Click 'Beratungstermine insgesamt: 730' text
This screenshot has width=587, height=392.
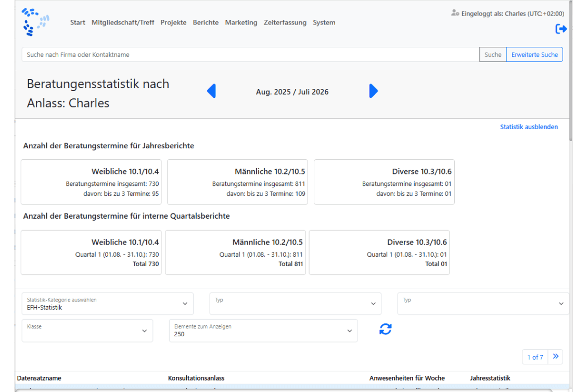tap(112, 184)
